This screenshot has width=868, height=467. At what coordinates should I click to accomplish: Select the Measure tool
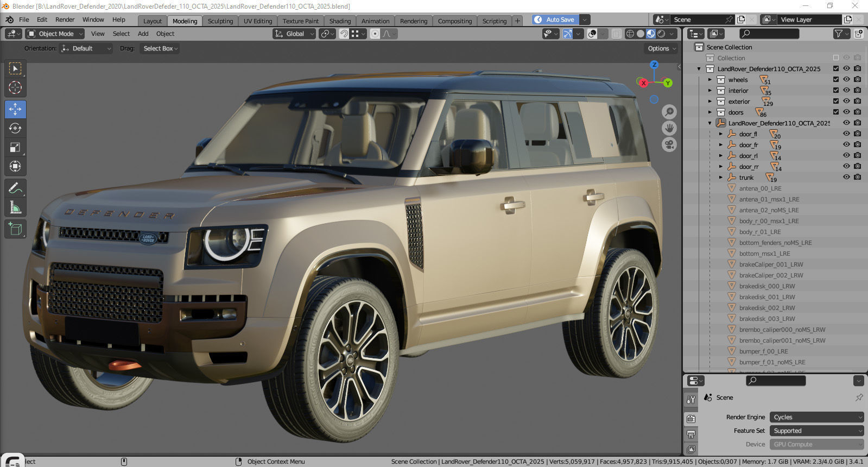click(15, 207)
